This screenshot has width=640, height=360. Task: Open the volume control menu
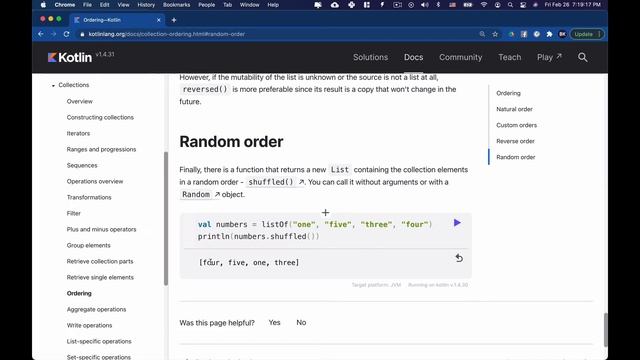[425, 5]
